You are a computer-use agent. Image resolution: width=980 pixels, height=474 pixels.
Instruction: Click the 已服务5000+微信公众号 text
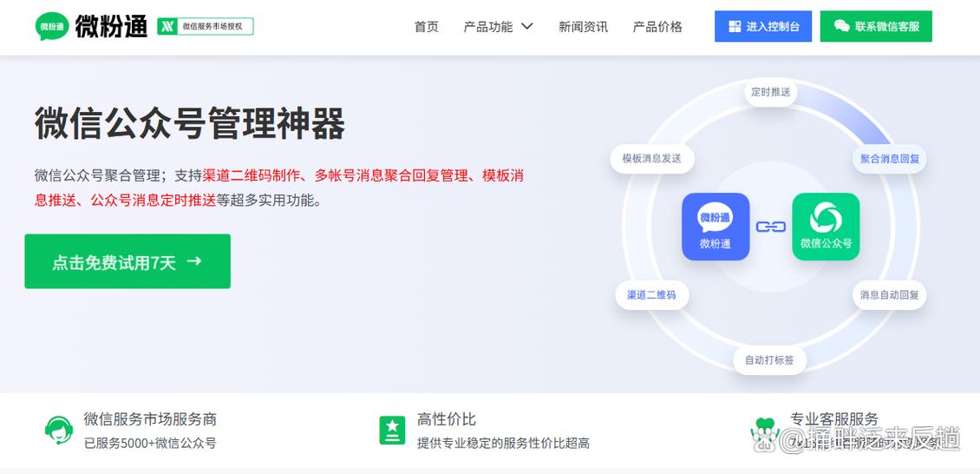[x=150, y=444]
